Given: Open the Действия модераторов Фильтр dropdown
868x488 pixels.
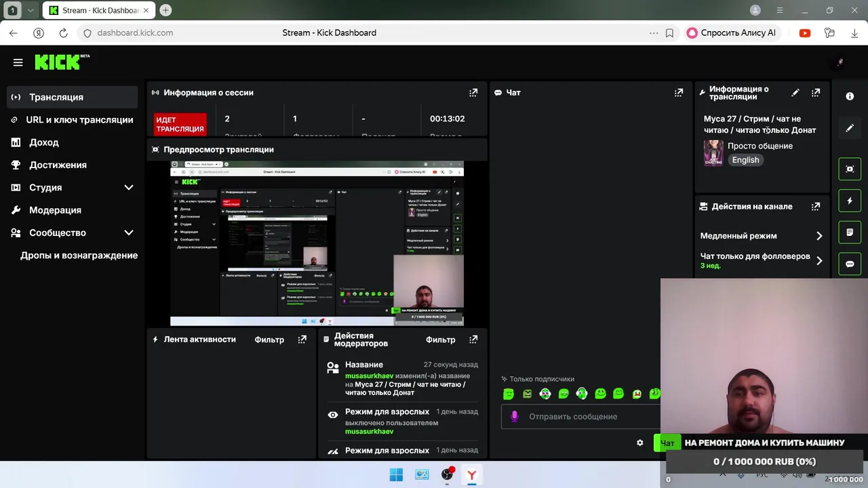Looking at the screenshot, I should (x=441, y=340).
